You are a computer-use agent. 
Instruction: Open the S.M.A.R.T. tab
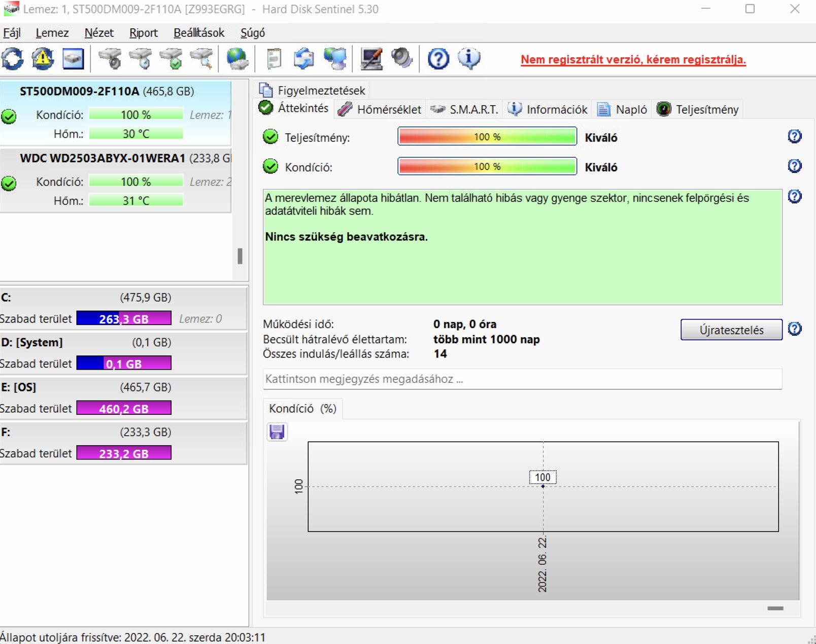tap(464, 110)
